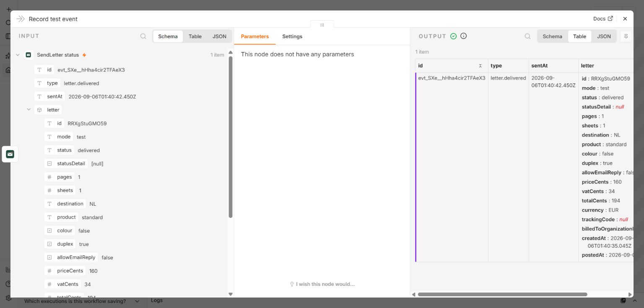Click the output info circle icon
The width and height of the screenshot is (644, 308).
tap(464, 36)
